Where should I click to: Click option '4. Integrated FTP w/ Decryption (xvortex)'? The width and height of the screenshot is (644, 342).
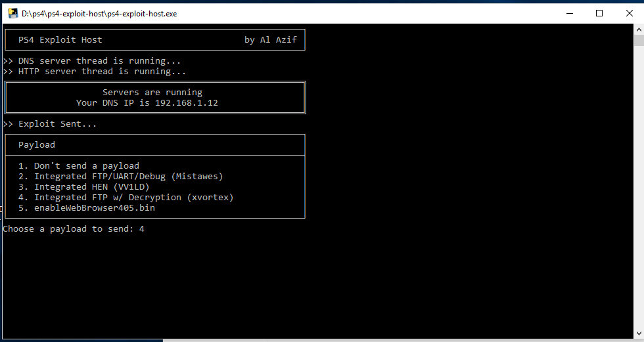pyautogui.click(x=126, y=197)
